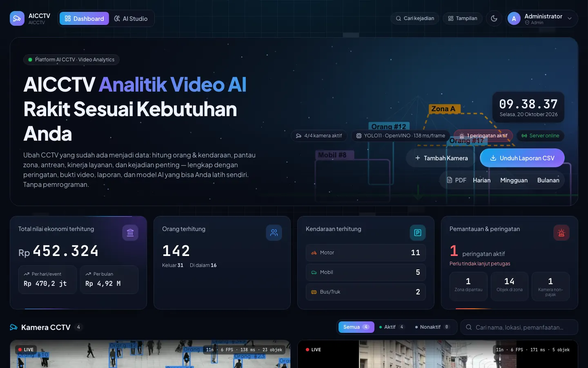Choose the Harian report period

pyautogui.click(x=482, y=180)
